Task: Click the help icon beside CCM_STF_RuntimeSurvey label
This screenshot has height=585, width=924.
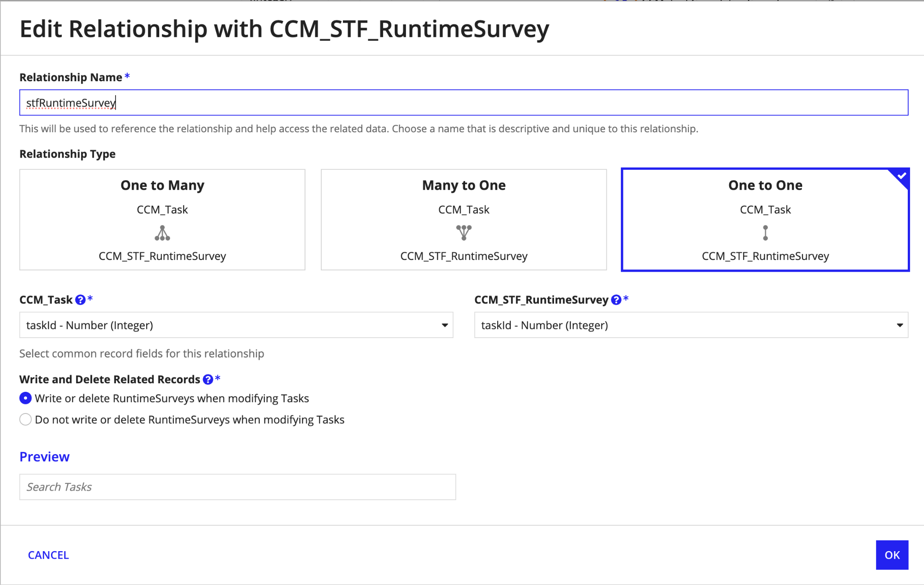Action: [616, 300]
